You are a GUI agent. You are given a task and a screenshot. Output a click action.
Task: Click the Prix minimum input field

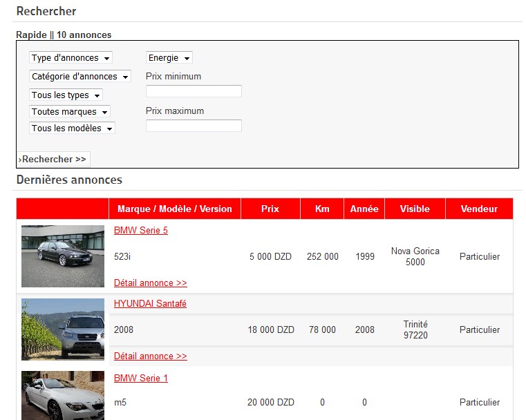(194, 91)
